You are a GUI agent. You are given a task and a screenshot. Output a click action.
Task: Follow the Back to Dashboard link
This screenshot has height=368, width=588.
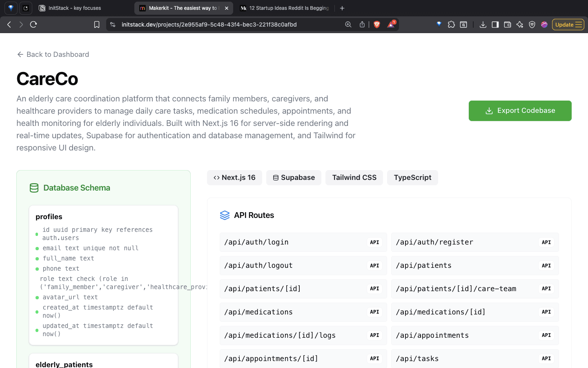click(x=52, y=54)
